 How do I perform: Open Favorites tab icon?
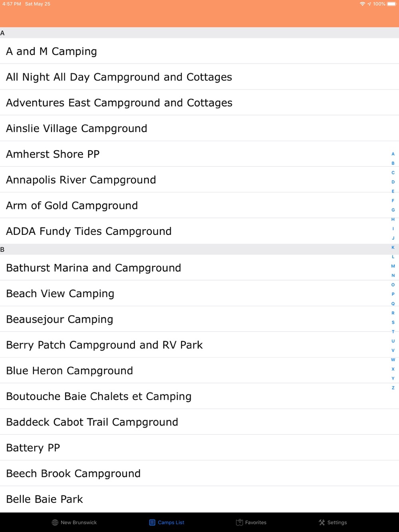[239, 522]
